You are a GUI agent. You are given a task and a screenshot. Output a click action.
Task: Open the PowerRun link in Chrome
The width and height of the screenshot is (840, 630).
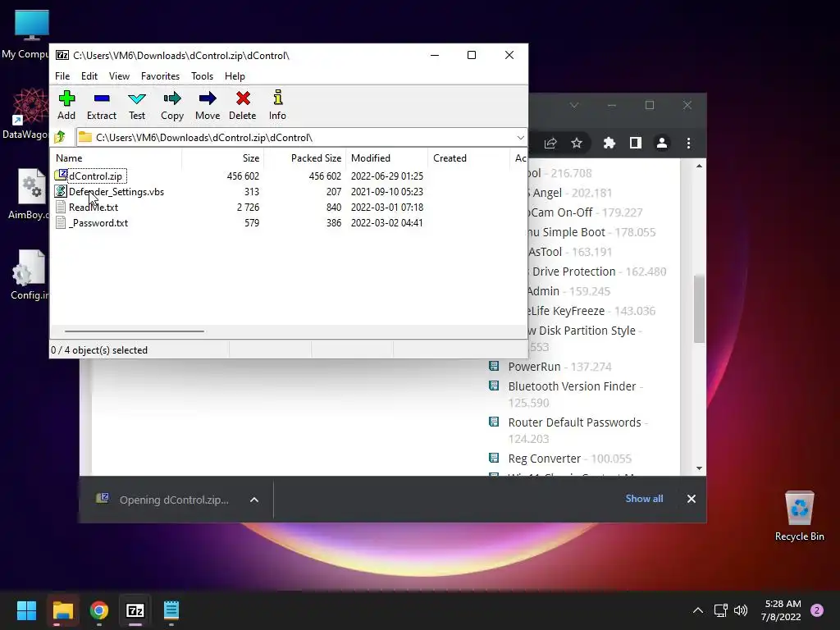pyautogui.click(x=534, y=367)
